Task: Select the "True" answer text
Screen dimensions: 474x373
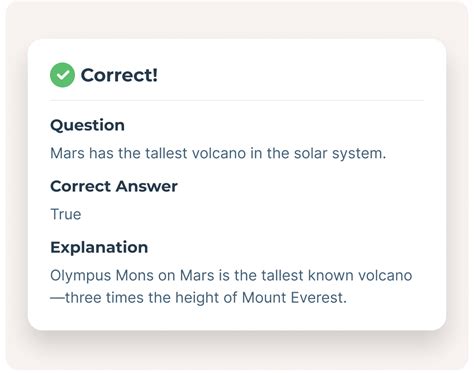Action: pyautogui.click(x=66, y=214)
